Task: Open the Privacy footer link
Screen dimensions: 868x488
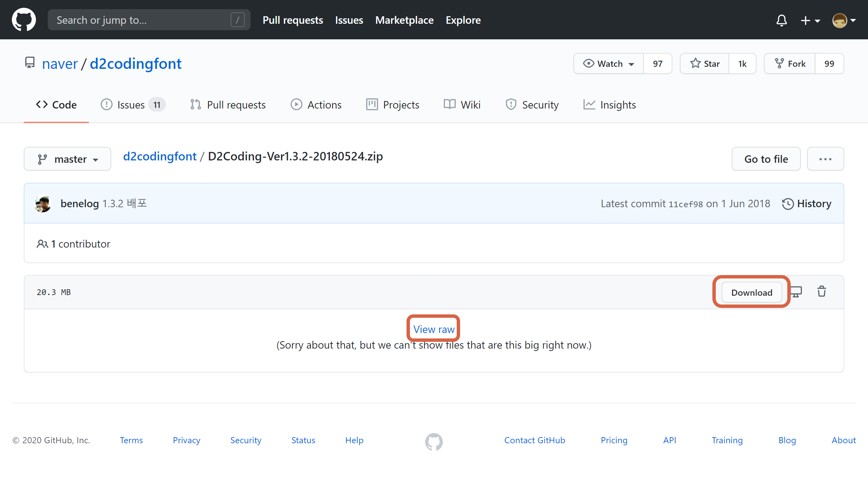Action: click(186, 440)
